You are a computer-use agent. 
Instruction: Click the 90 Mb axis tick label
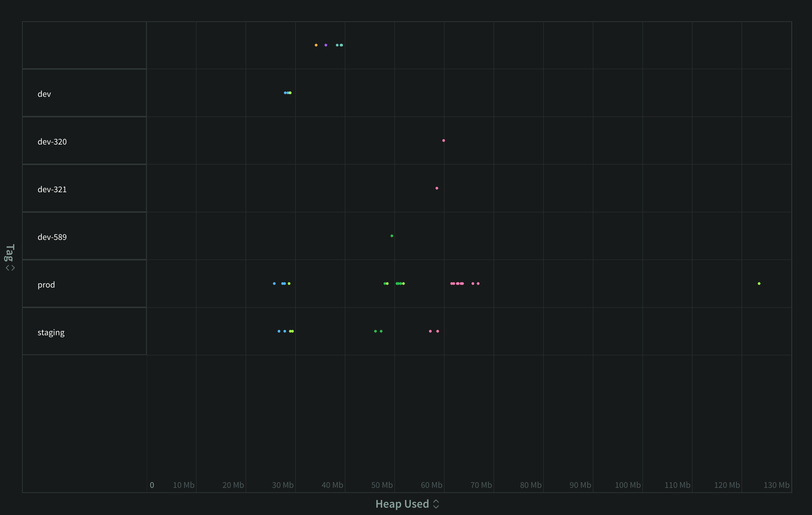[580, 485]
